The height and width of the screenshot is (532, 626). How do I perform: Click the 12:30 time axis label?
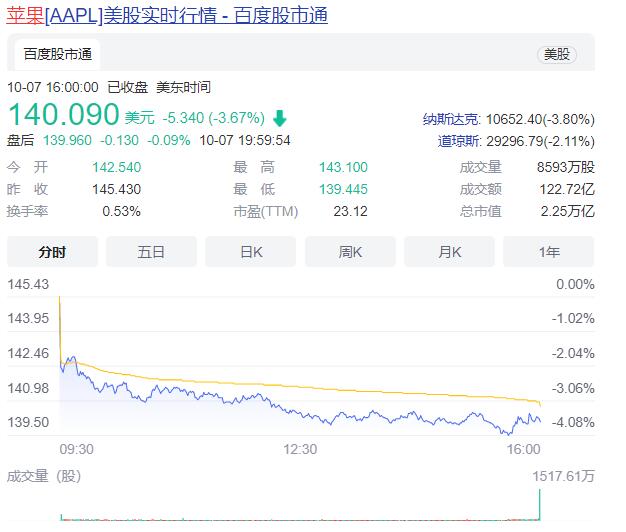(300, 449)
